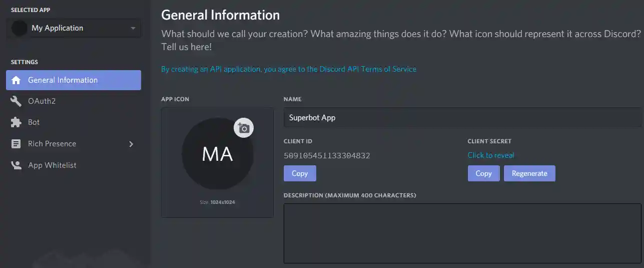Click the small app avatar in selected app box
The height and width of the screenshot is (268, 644).
pyautogui.click(x=20, y=28)
